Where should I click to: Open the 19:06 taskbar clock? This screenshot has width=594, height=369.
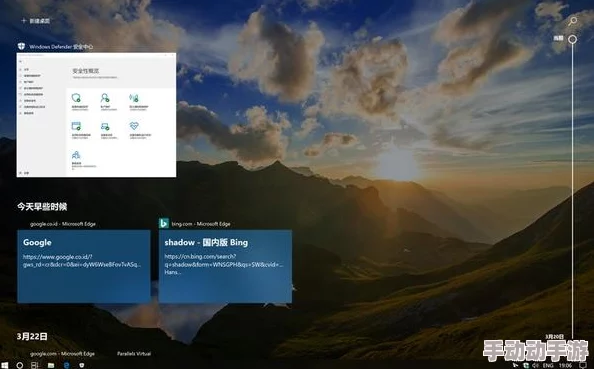565,366
